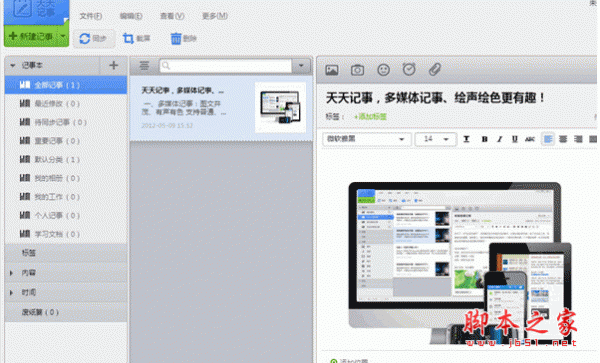
Task: Align text left
Action: 548,139
